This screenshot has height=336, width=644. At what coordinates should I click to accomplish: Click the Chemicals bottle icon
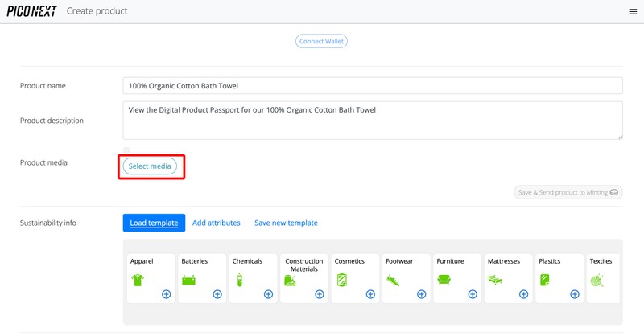click(x=238, y=280)
